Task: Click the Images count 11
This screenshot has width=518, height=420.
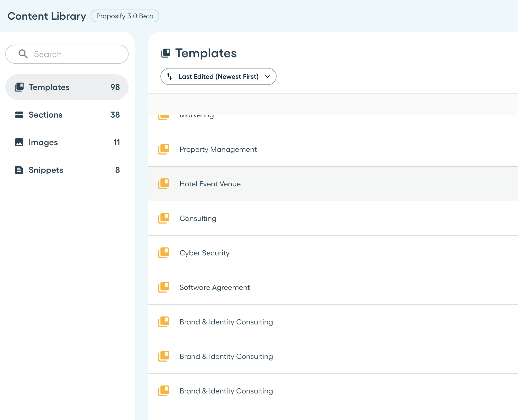Action: tap(117, 142)
